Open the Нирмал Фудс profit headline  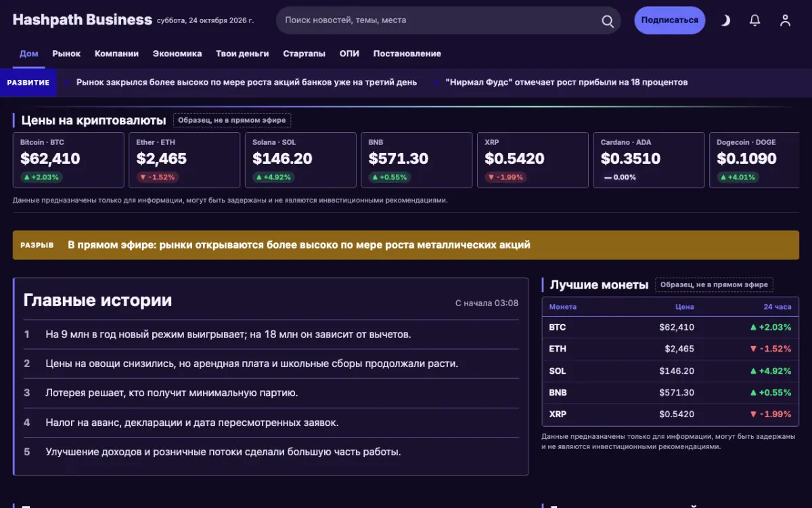pos(566,82)
